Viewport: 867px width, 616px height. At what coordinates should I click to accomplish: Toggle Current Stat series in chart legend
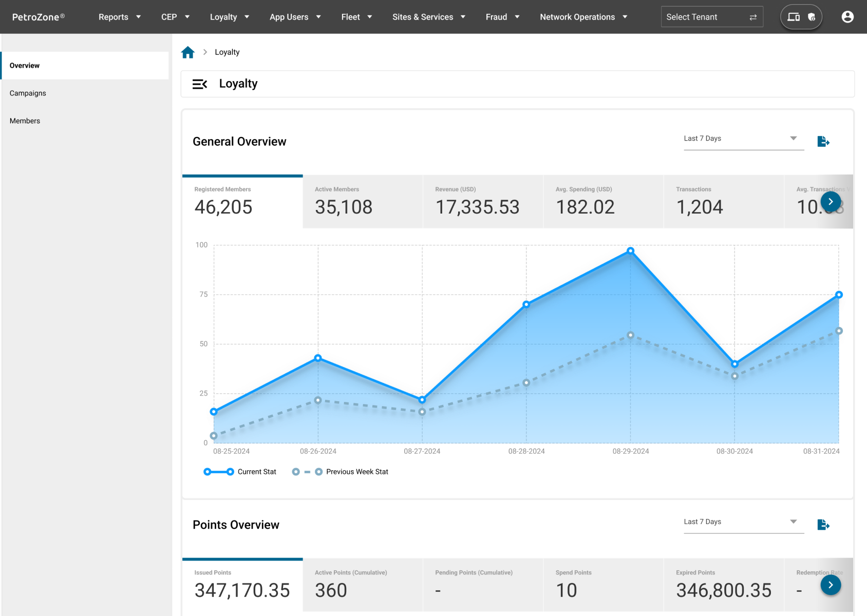(240, 472)
